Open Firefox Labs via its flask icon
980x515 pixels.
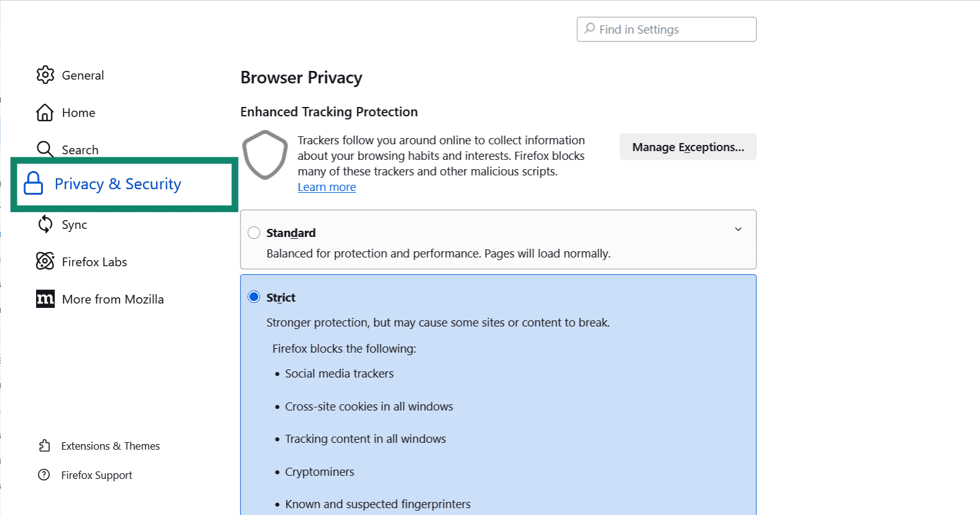(x=45, y=261)
